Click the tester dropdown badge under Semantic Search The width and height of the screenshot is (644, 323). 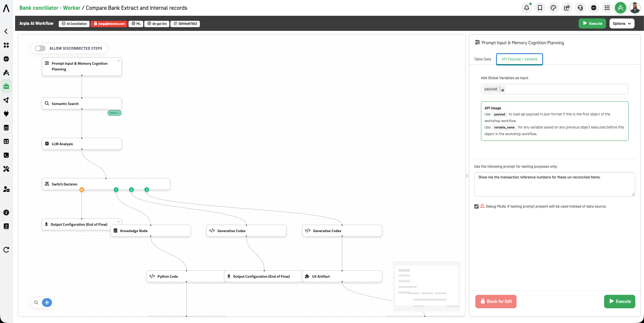pos(114,113)
